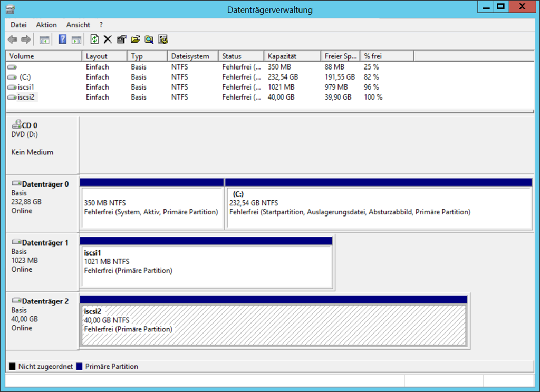Maximize the Datenträgerverwaltung window

point(501,6)
